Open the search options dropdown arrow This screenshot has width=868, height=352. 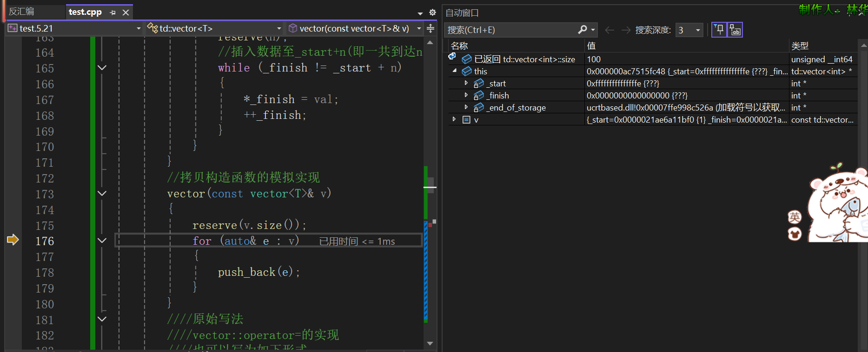click(x=593, y=30)
